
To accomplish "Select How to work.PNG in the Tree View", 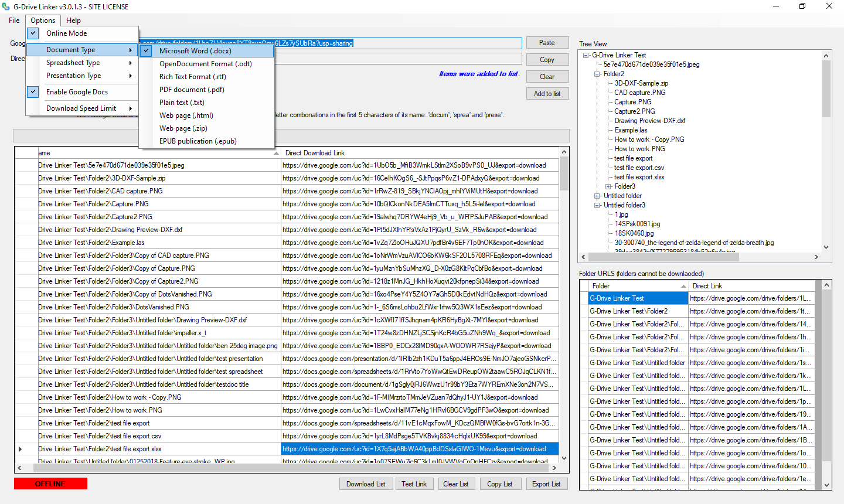I will click(639, 149).
